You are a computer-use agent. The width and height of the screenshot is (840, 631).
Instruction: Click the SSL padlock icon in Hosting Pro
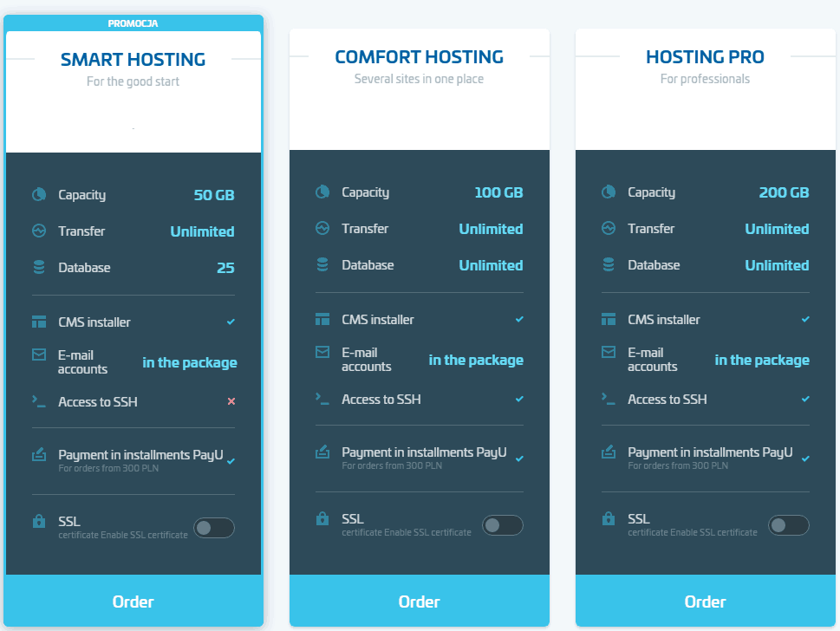[x=608, y=518]
